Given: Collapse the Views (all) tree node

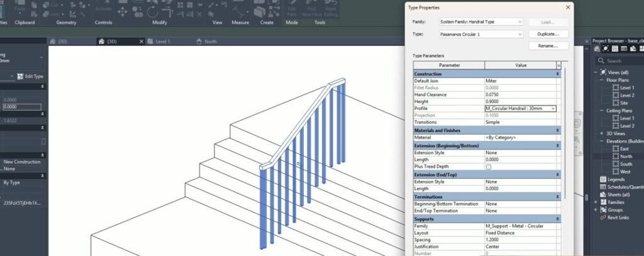Looking at the screenshot, I should (x=596, y=72).
